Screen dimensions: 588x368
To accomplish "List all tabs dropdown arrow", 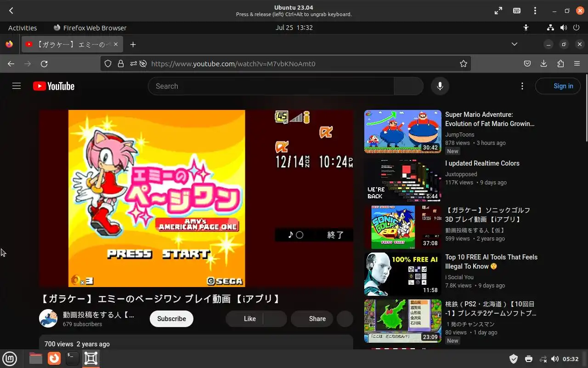I will point(514,44).
